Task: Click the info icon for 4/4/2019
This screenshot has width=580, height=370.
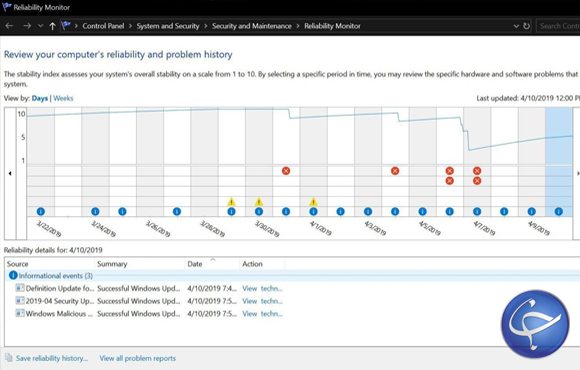Action: (395, 212)
